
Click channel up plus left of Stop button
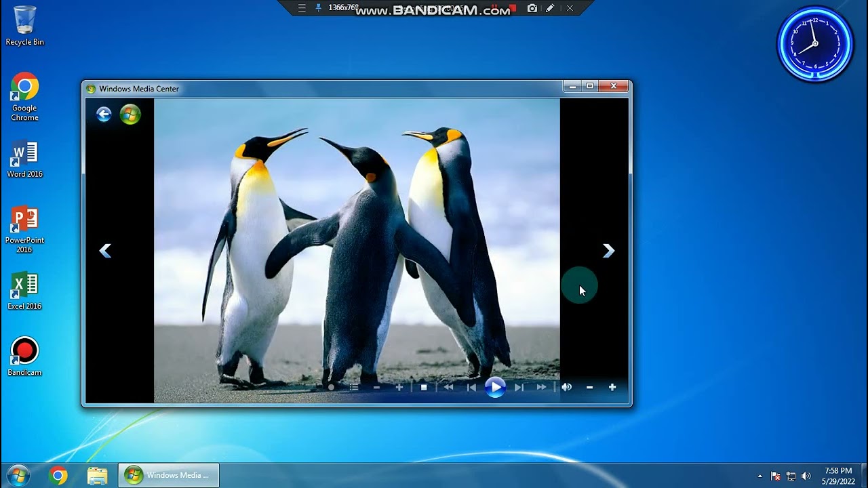pyautogui.click(x=399, y=388)
